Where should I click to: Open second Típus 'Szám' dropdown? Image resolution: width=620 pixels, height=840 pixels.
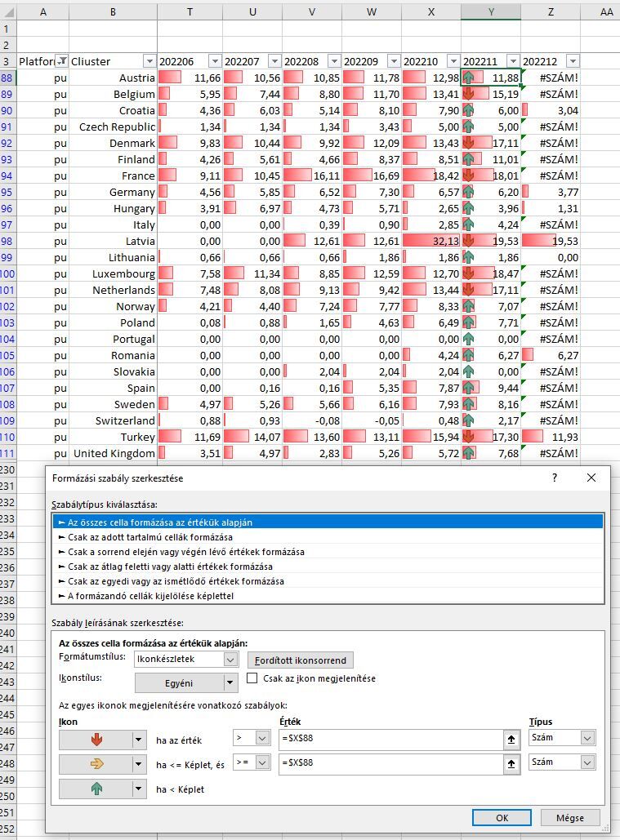(x=587, y=762)
